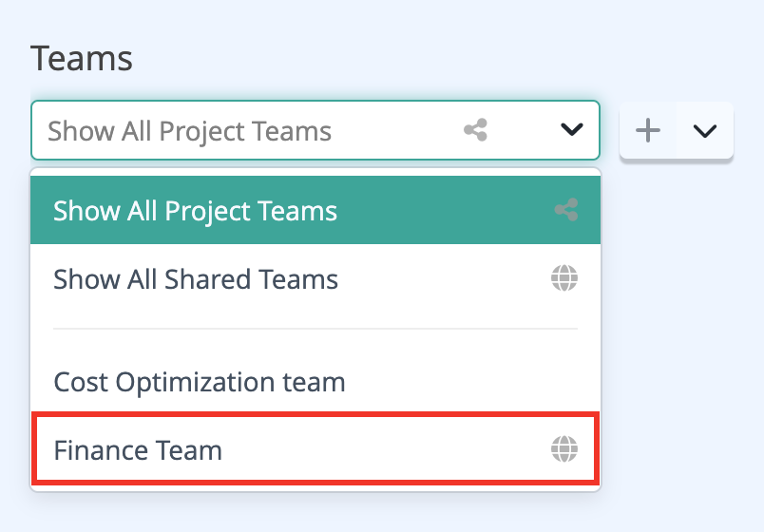764x532 pixels.
Task: Click the divider line above Cost Optimization team
Action: pos(315,329)
